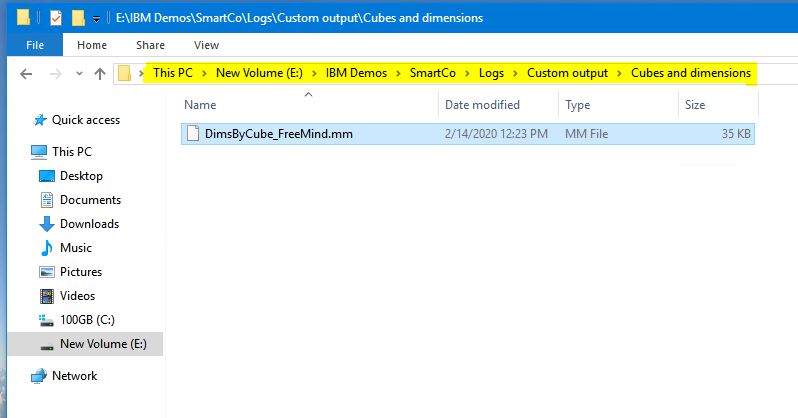Click the Quick access star icon
Image resolution: width=798 pixels, height=418 pixels.
[x=39, y=120]
